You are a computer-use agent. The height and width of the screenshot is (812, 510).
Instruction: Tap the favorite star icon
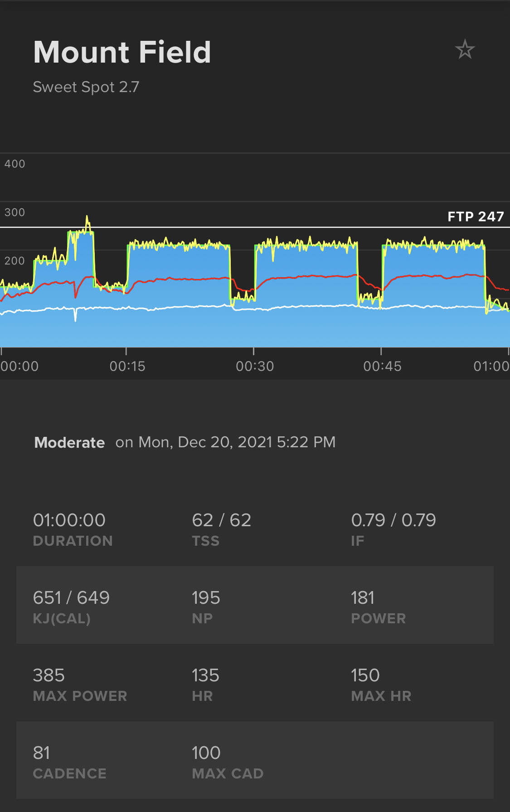pos(465,49)
